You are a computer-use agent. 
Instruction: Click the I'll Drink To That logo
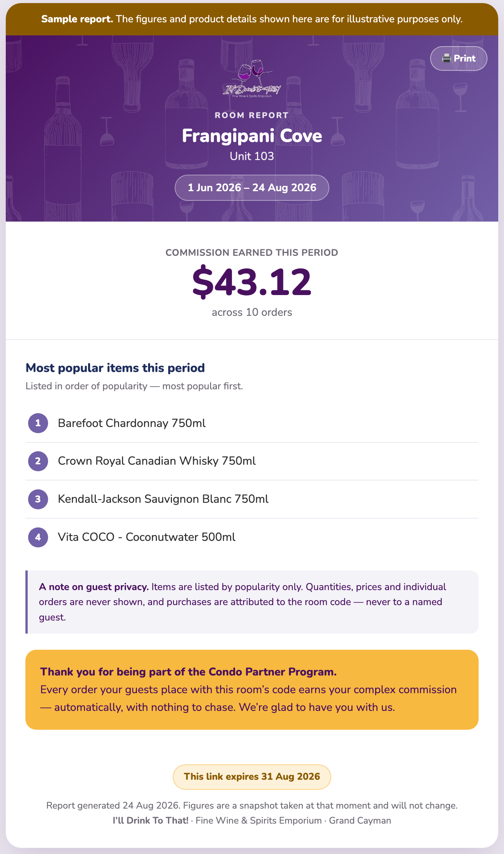[x=252, y=79]
